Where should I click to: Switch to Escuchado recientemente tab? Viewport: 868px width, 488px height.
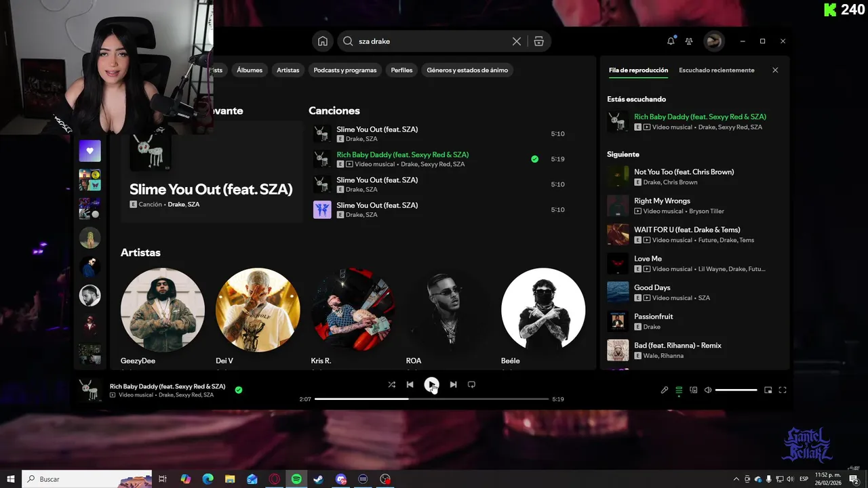[716, 70]
